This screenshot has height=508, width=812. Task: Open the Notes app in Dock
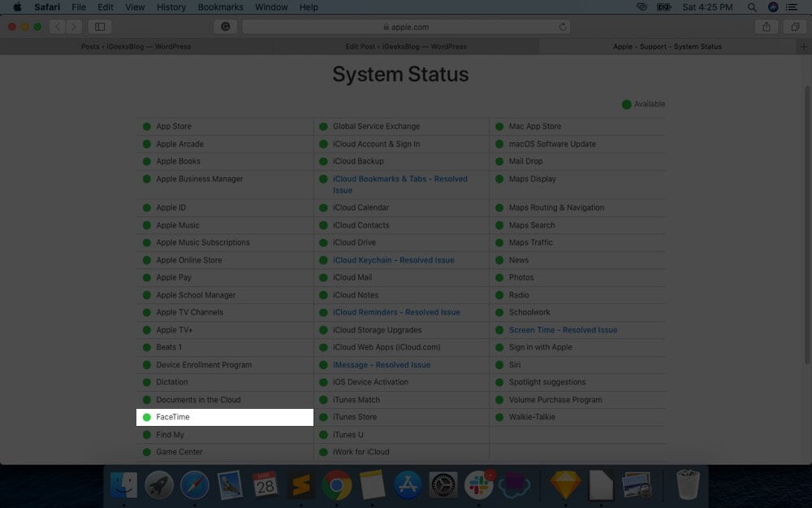click(x=372, y=485)
